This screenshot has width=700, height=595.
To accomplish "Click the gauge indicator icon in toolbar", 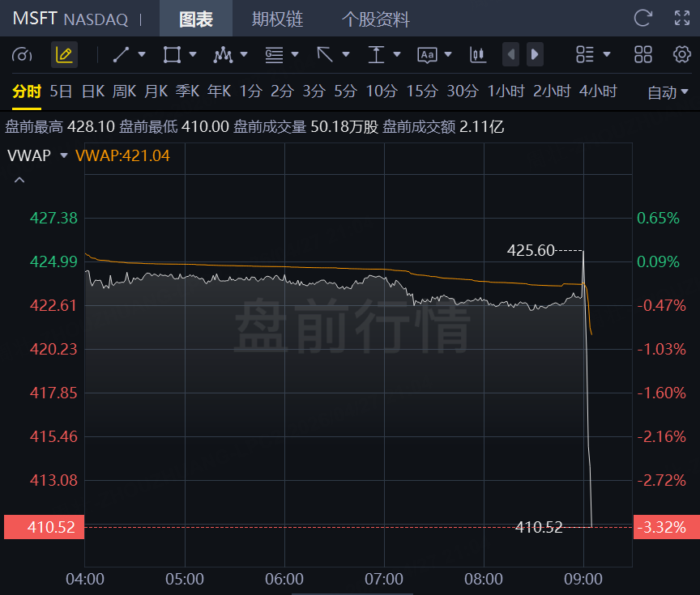I will [x=22, y=55].
